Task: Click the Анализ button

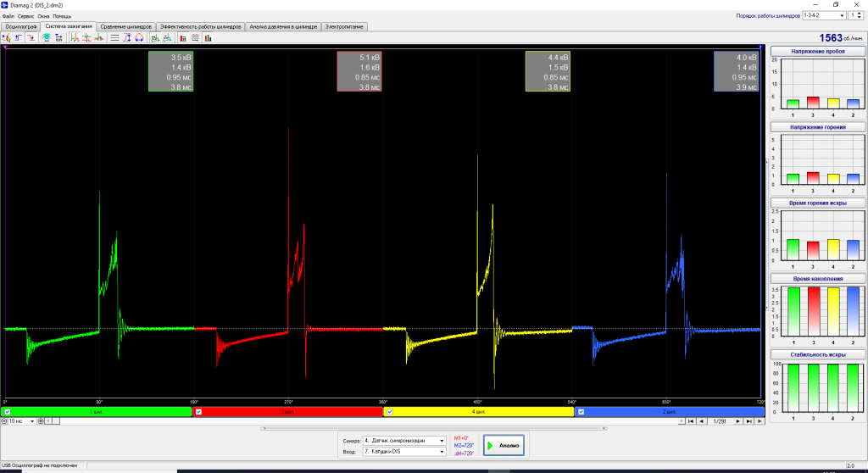Action: [x=504, y=445]
